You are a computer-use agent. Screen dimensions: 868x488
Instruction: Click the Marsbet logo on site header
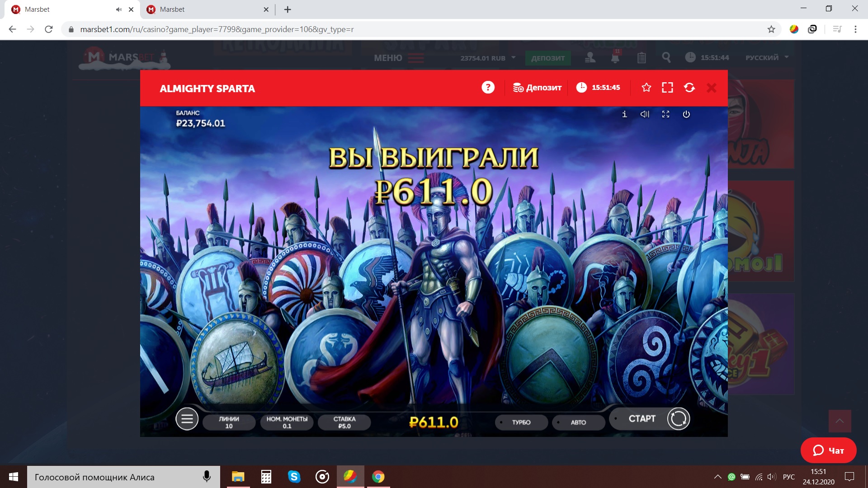coord(124,58)
